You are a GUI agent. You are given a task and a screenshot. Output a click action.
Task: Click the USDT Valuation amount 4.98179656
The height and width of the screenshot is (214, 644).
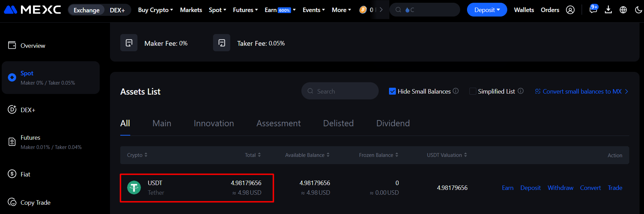452,188
